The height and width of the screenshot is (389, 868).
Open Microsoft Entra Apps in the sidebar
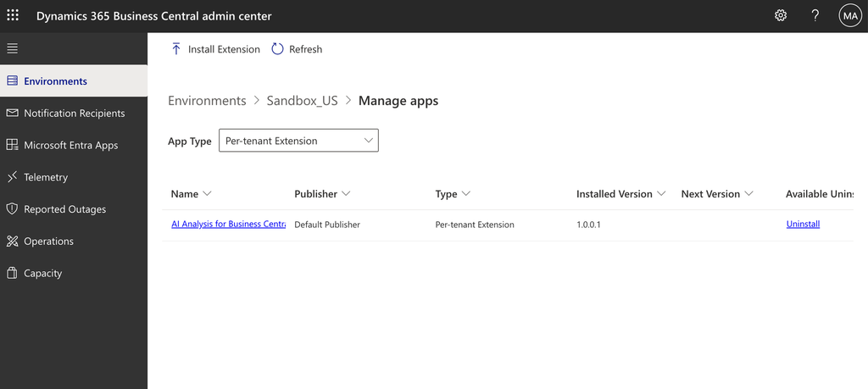tap(74, 145)
